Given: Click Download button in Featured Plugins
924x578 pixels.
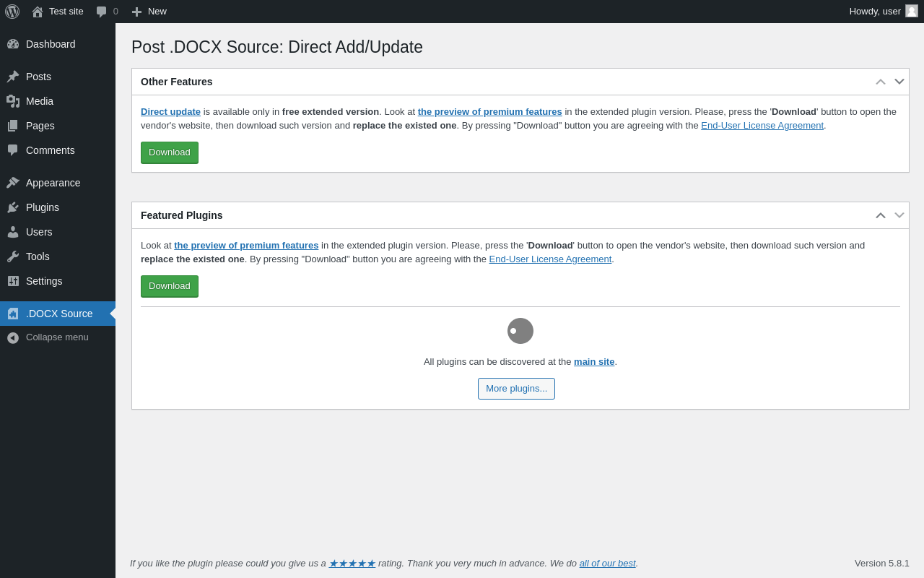Looking at the screenshot, I should [170, 286].
